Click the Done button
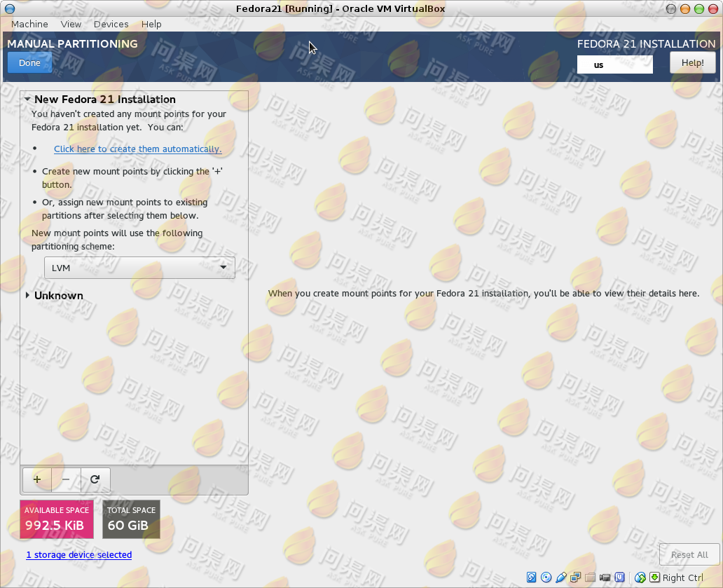This screenshot has width=723, height=588. (x=29, y=62)
